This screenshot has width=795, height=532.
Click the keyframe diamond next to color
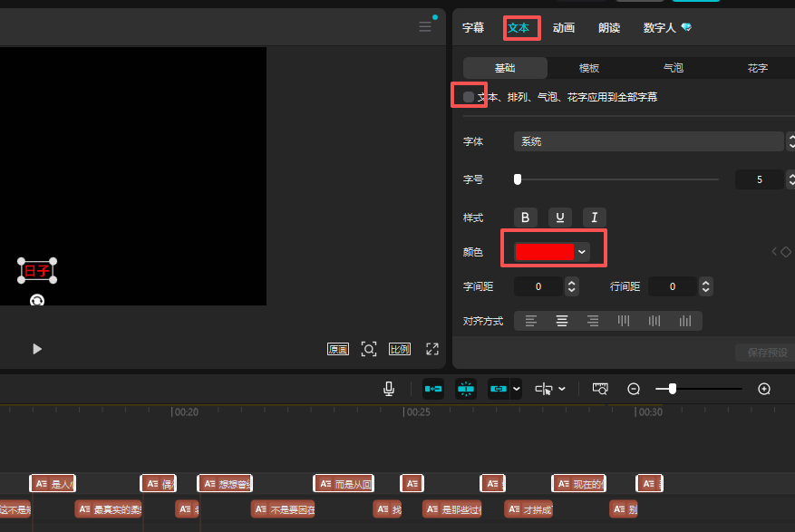[785, 252]
